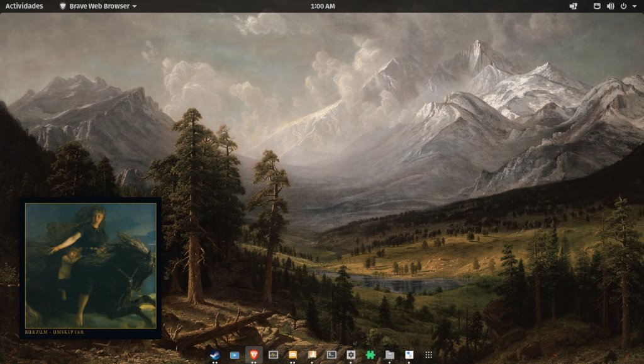Launch the Terminal from the dock
644x364 pixels.
(x=331, y=355)
